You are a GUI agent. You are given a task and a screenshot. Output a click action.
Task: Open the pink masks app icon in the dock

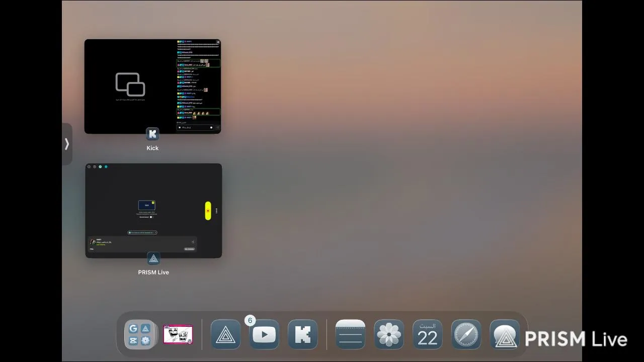[178, 335]
